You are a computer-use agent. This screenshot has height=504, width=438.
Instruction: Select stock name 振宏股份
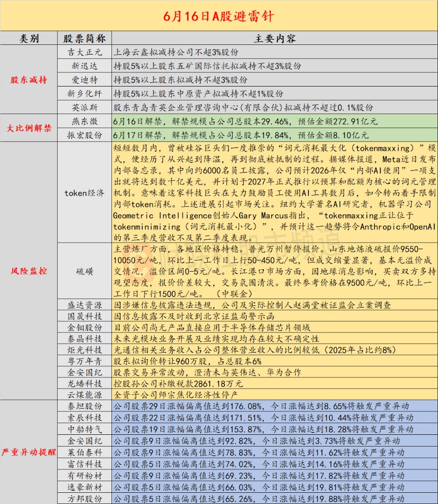[x=85, y=135]
